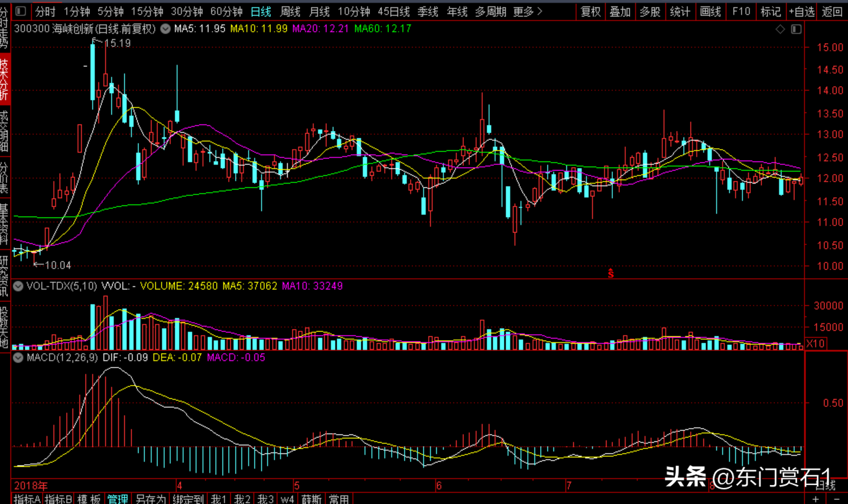
Task: Select the 60分钟 period tab
Action: [226, 11]
